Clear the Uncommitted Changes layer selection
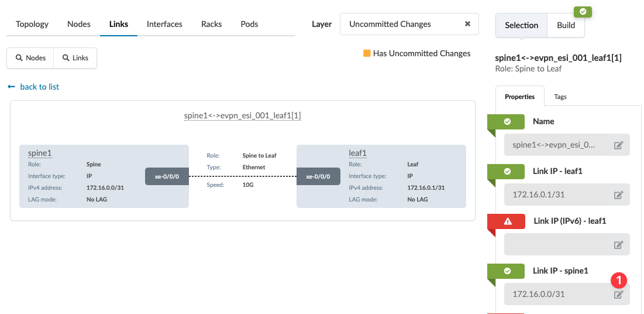Screen dimensions: 644x314 point(467,24)
